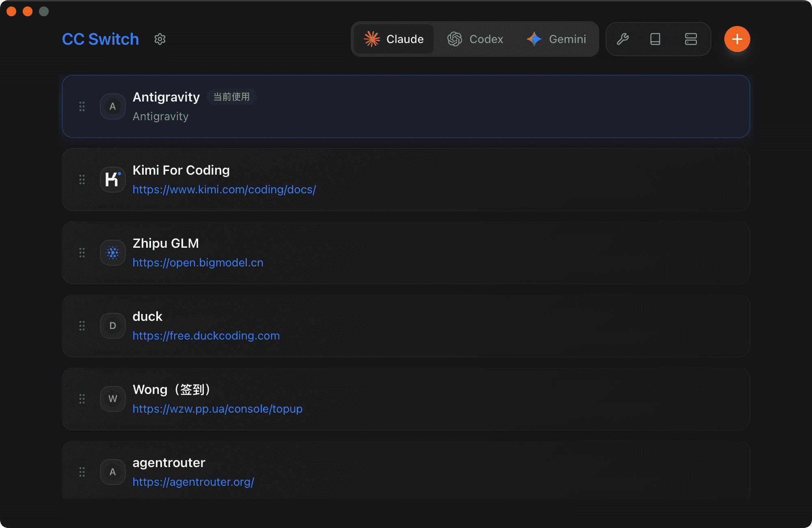Grab the drag handle of Kimi For Coding
This screenshot has width=812, height=528.
82,180
